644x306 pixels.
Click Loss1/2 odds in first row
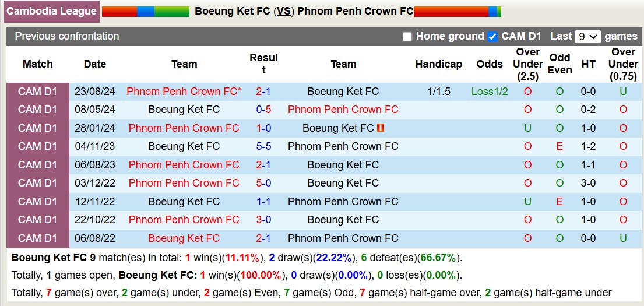490,92
